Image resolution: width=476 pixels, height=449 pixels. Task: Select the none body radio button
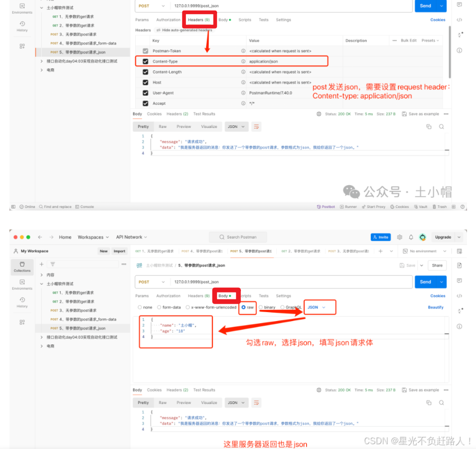(139, 307)
